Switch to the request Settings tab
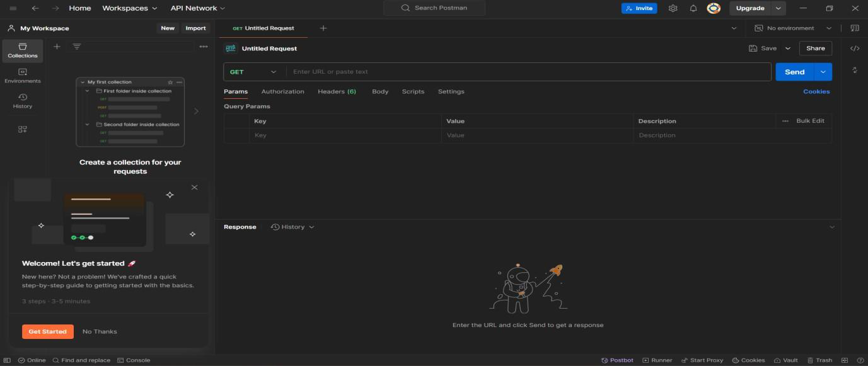 (x=451, y=91)
